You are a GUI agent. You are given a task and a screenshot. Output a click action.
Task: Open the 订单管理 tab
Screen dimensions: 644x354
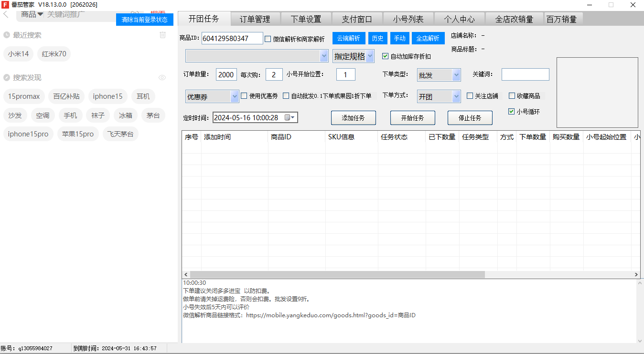255,19
